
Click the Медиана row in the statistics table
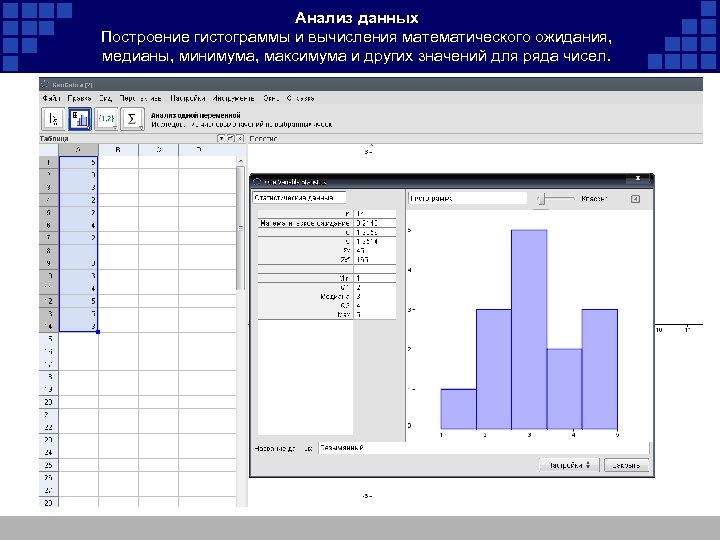327,297
